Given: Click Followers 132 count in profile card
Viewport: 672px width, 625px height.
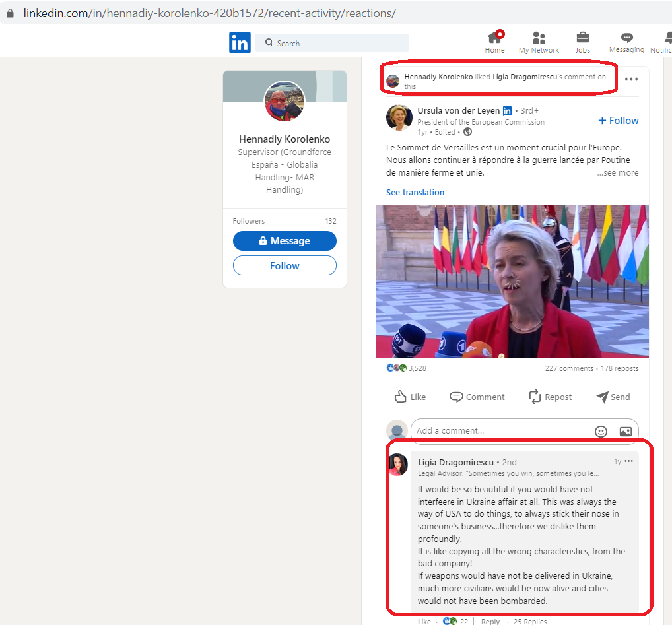Looking at the screenshot, I should click(x=285, y=221).
